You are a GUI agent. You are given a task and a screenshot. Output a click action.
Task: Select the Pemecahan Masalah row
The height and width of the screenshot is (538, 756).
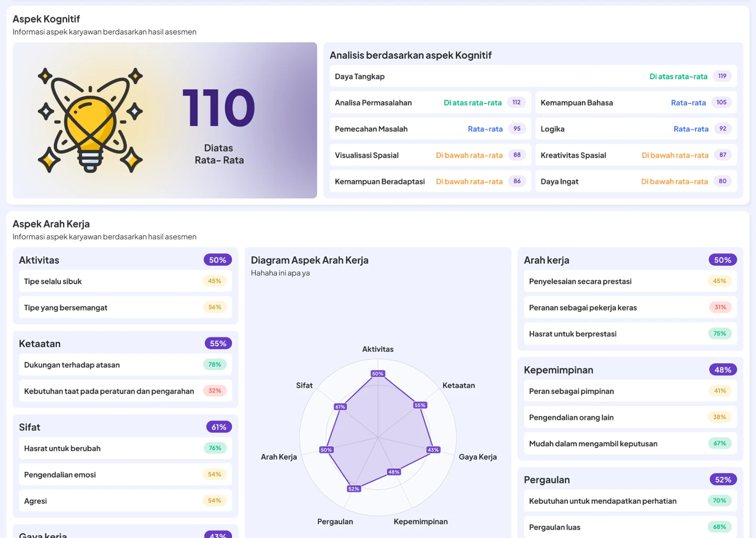[430, 129]
